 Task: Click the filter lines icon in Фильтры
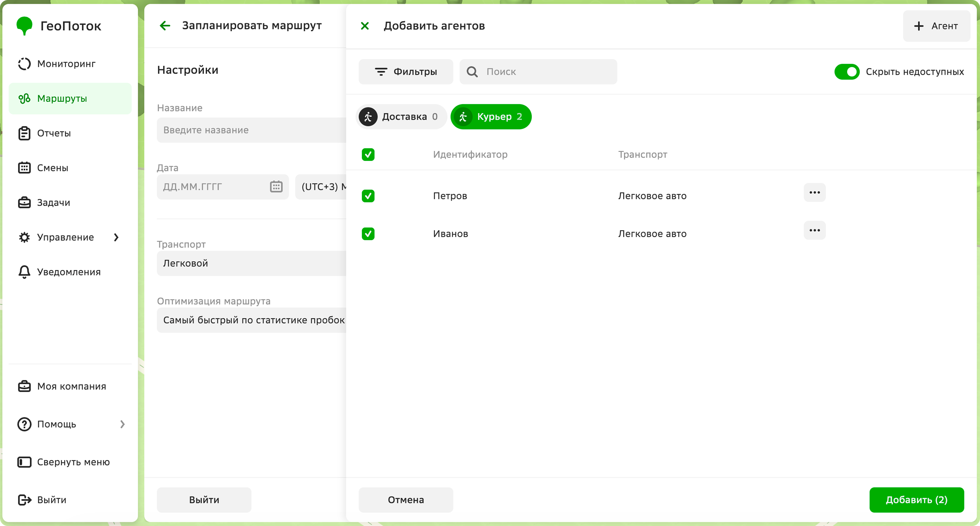tap(381, 72)
